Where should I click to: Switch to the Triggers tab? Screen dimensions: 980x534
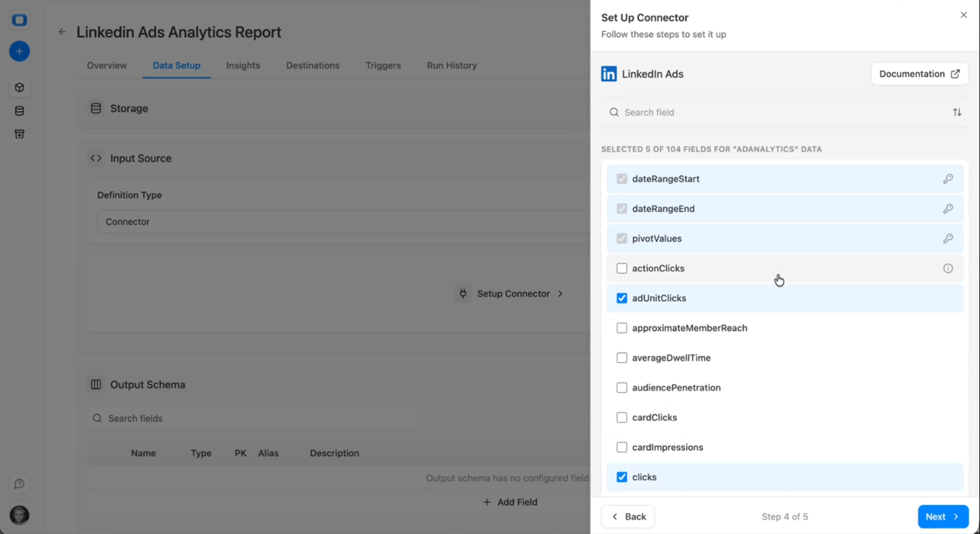383,65
